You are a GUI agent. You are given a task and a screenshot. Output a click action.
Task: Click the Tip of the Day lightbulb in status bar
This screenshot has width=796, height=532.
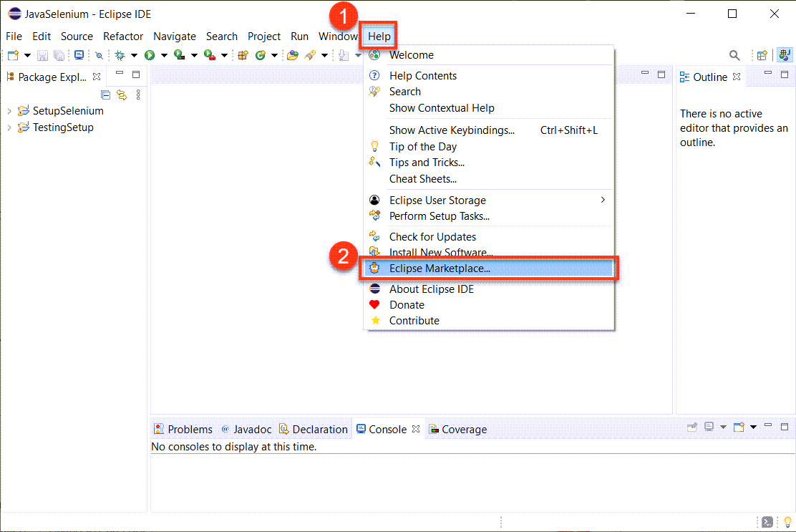click(x=787, y=522)
